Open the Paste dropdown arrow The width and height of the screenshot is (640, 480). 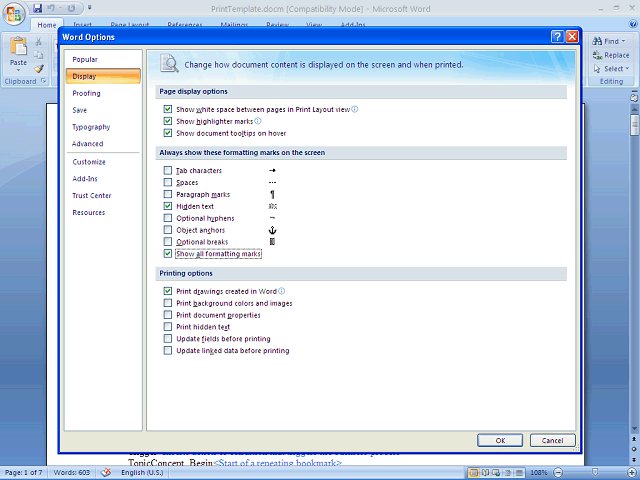pyautogui.click(x=18, y=70)
